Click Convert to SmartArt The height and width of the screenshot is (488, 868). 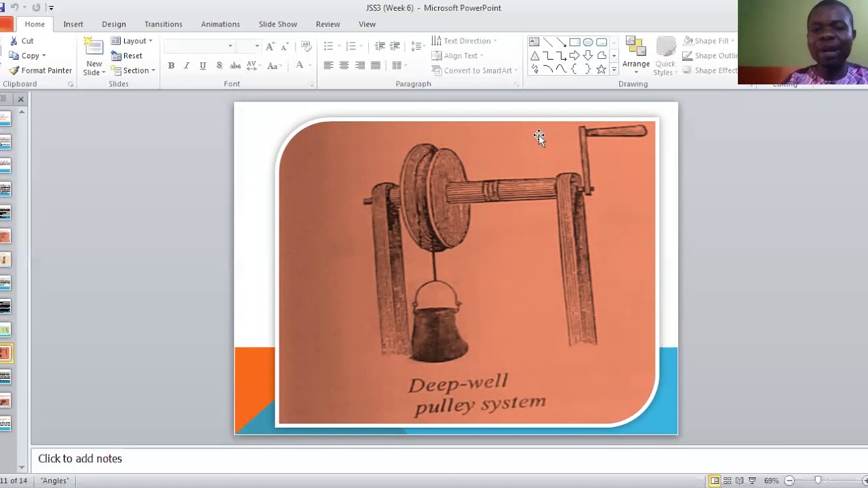coord(474,70)
